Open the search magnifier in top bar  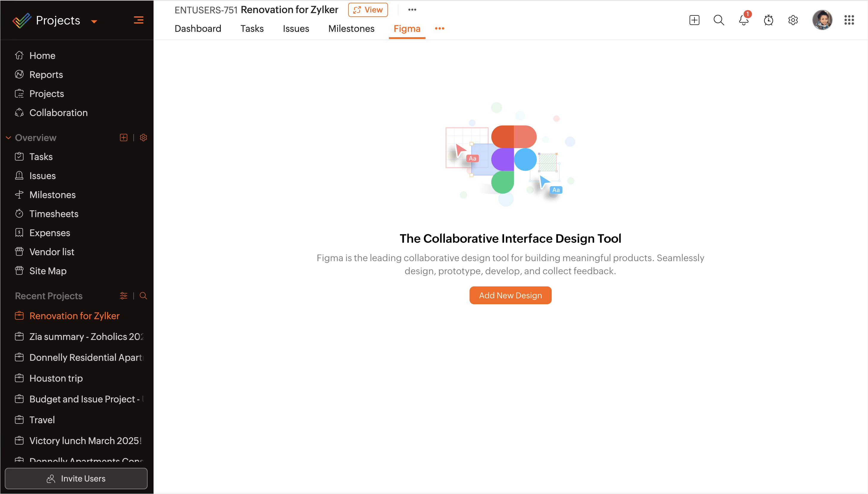point(719,20)
